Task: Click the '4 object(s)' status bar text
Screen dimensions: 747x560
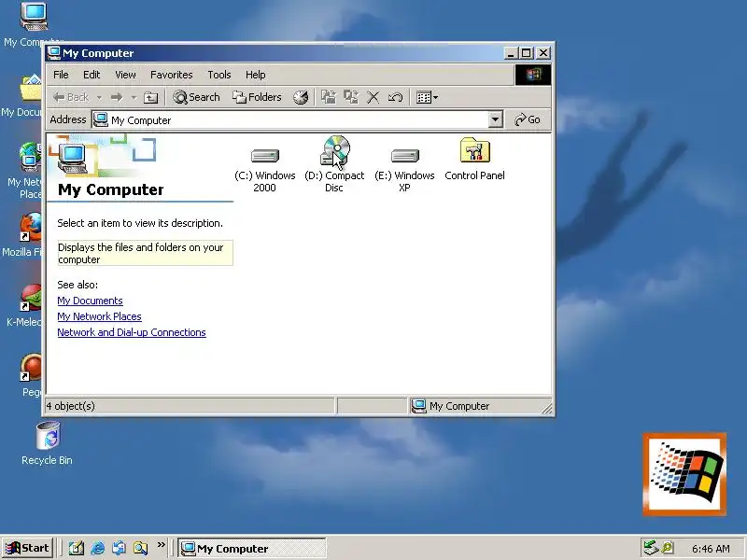Action: (x=71, y=406)
